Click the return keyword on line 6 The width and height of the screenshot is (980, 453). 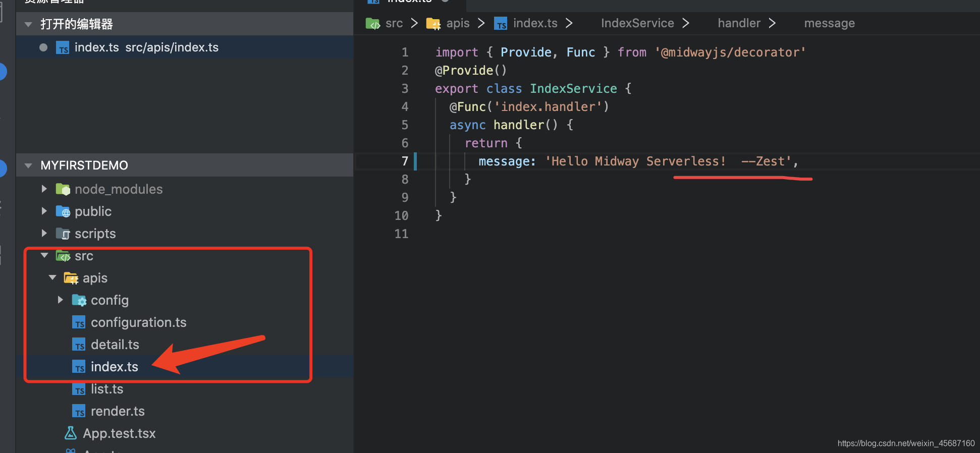tap(486, 143)
